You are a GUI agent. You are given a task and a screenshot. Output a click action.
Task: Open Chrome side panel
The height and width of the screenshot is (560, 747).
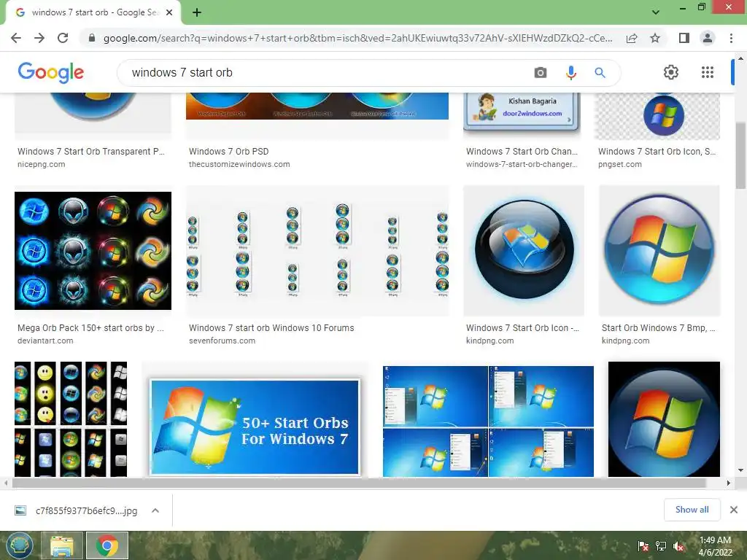click(684, 38)
